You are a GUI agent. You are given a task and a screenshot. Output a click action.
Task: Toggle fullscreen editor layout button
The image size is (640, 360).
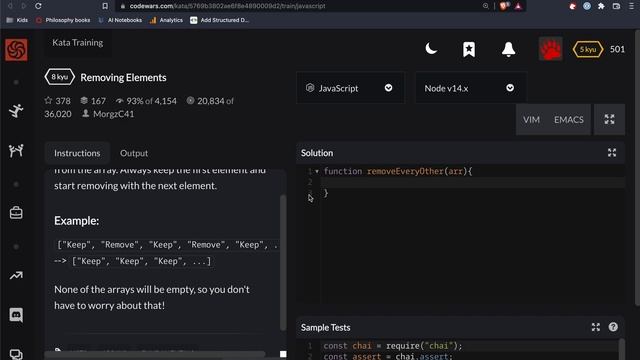(x=609, y=119)
